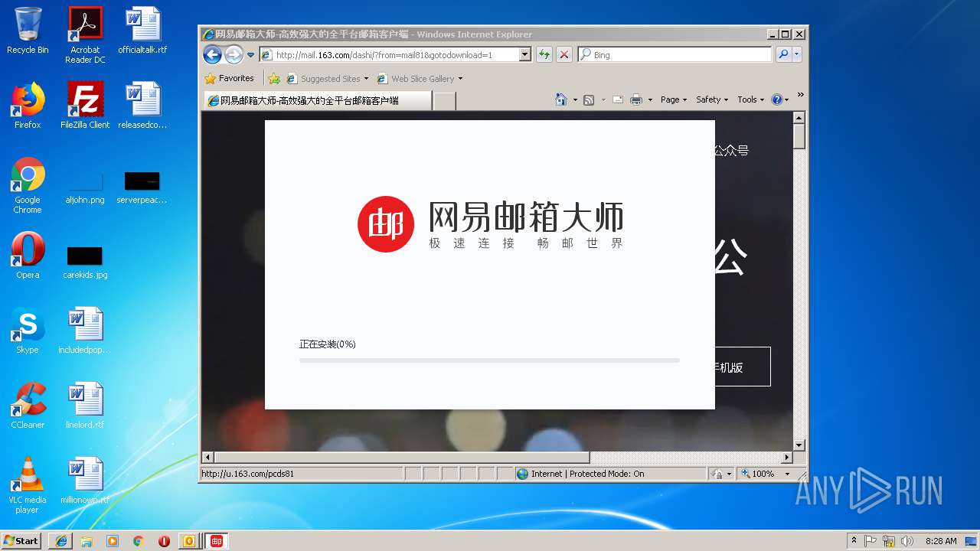
Task: Click Opera icon in the taskbar
Action: pyautogui.click(x=164, y=540)
